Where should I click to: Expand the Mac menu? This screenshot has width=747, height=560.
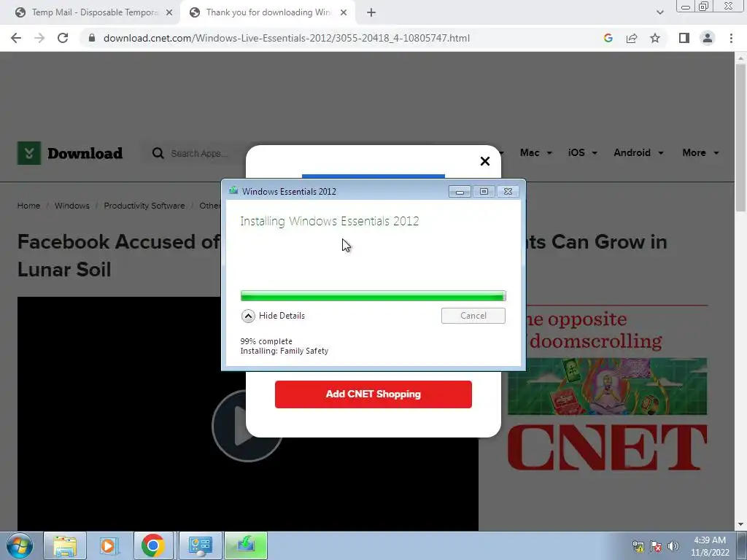tap(535, 153)
